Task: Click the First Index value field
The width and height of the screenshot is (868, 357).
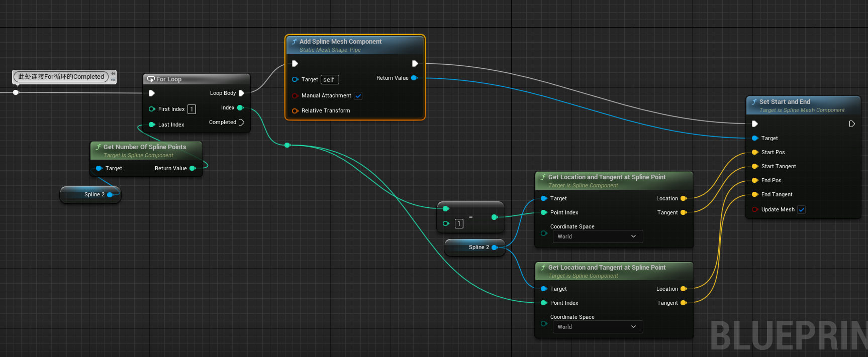Action: (x=191, y=109)
